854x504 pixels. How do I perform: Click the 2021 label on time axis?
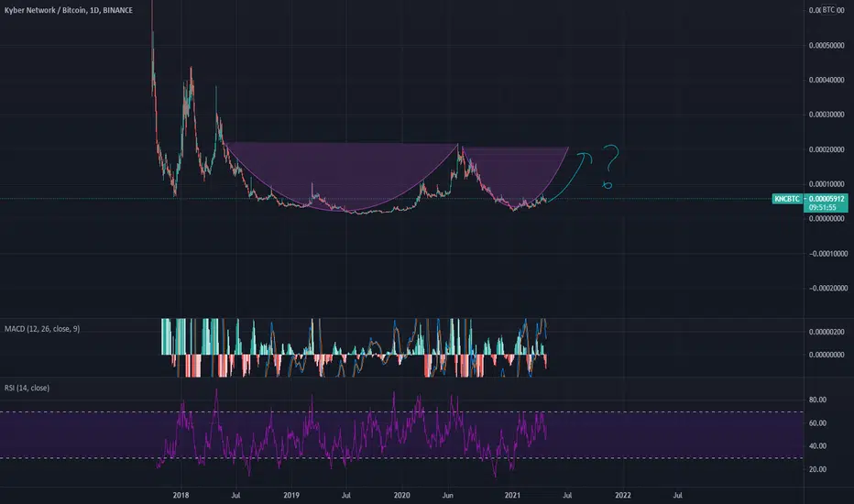coord(512,495)
